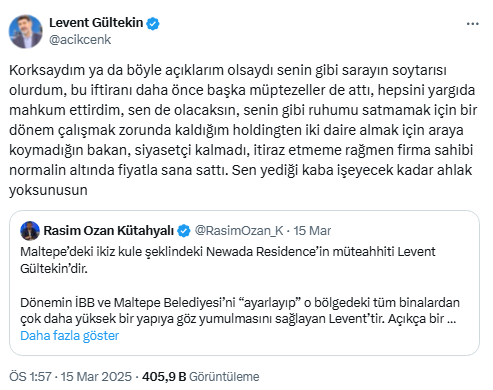Open the @acikcenk handle link
The height and width of the screenshot is (390, 493).
[x=80, y=40]
